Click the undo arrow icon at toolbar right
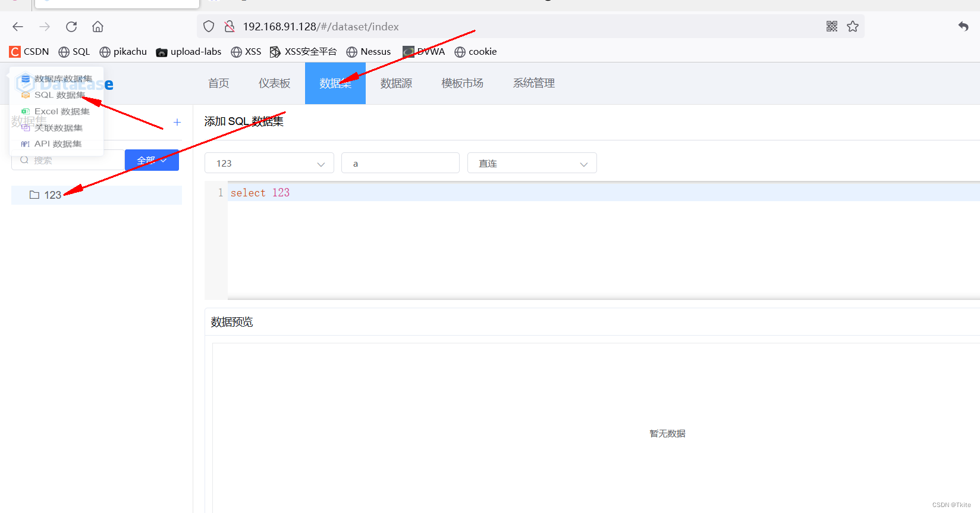 click(963, 26)
